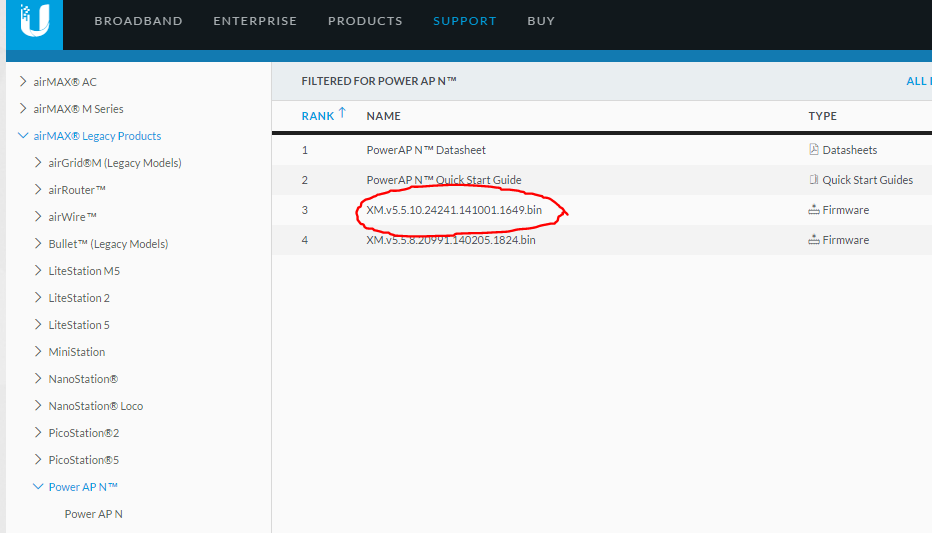Click the Datasheets type text
The width and height of the screenshot is (932, 533).
point(849,150)
